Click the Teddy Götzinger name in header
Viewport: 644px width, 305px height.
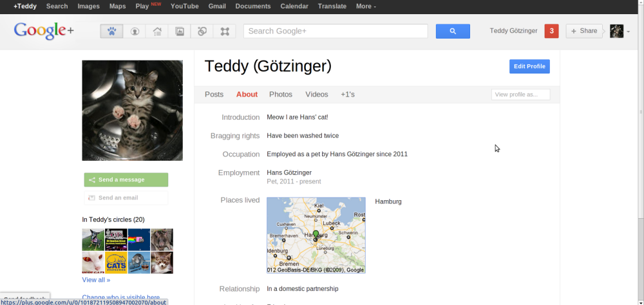[513, 31]
